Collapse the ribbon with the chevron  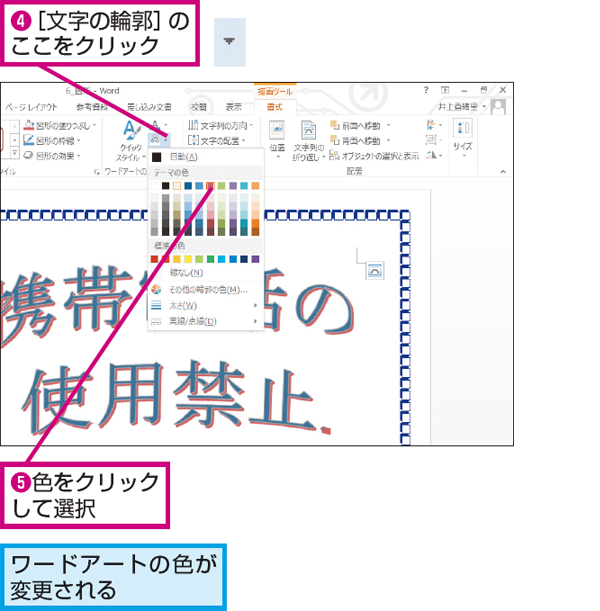pos(503,171)
